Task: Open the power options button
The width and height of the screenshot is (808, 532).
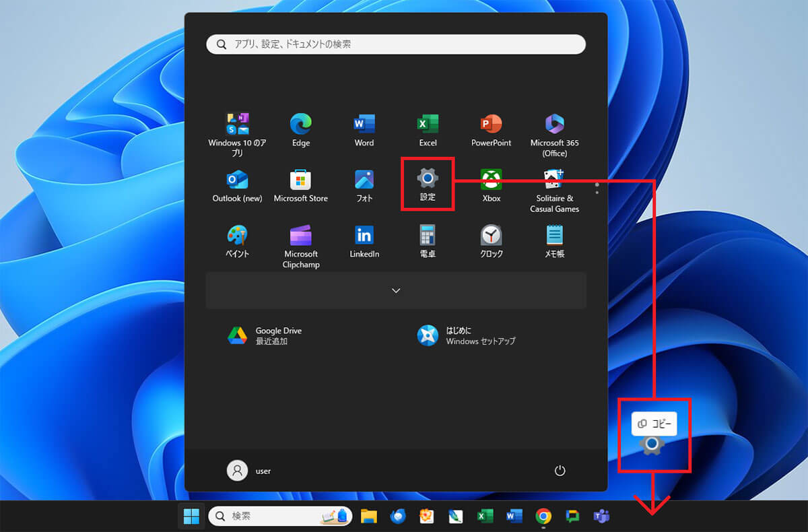Action: point(560,471)
